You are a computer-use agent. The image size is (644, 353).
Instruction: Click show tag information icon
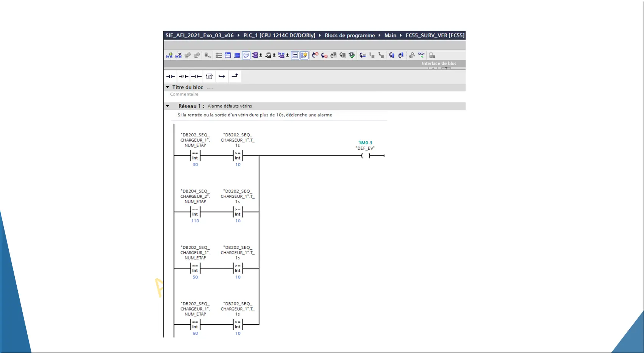click(269, 55)
